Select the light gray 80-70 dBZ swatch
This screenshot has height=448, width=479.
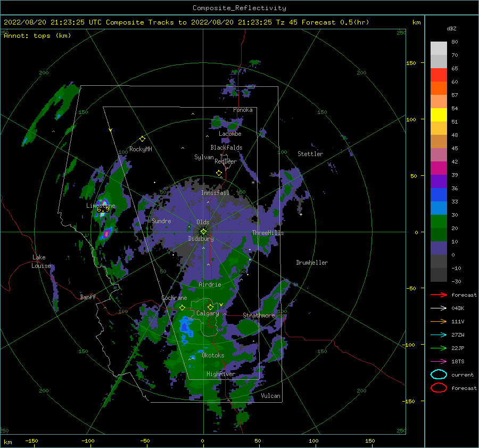[439, 48]
